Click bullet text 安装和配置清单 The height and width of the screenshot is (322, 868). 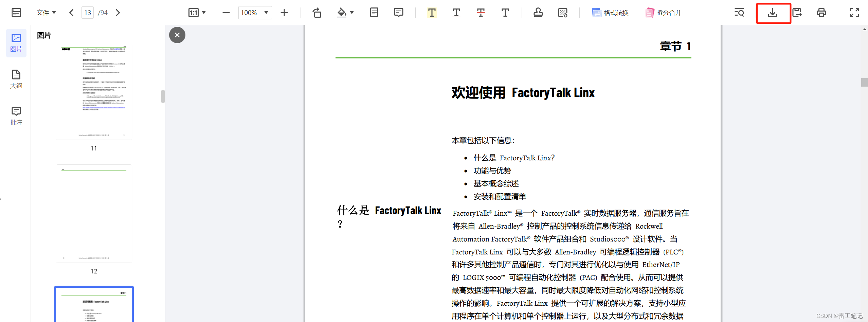500,196
